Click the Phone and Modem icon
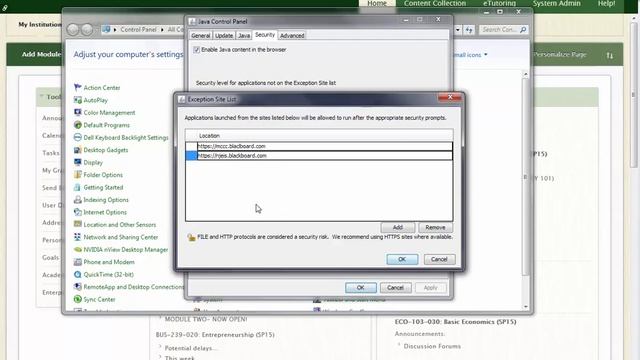640x360 pixels. pos(78,262)
